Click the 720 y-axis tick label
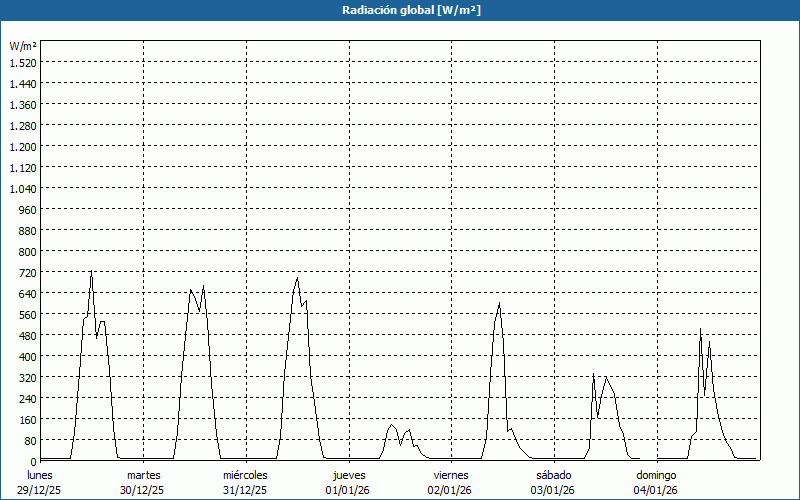 pyautogui.click(x=27, y=272)
